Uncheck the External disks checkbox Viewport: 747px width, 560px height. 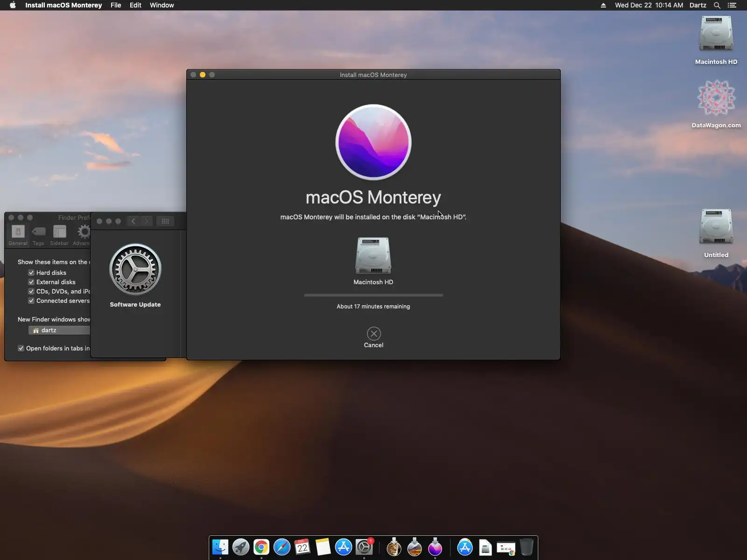(x=31, y=282)
